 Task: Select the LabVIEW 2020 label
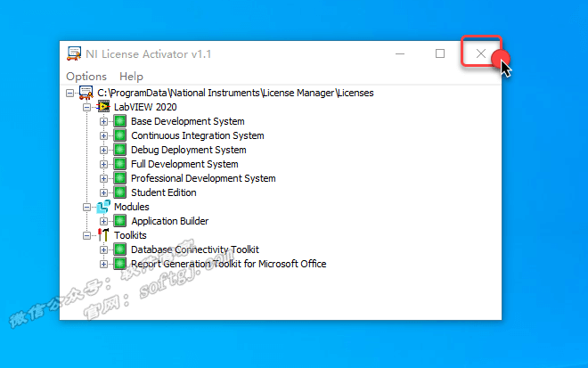(x=145, y=107)
